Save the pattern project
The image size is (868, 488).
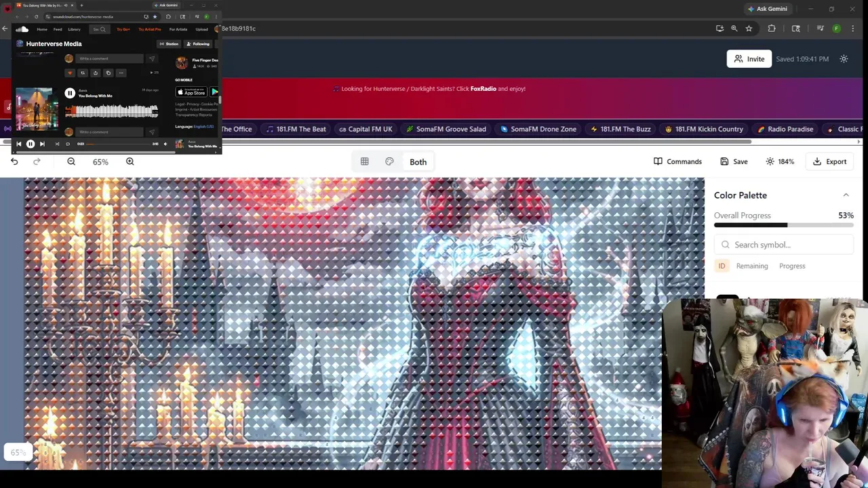pyautogui.click(x=734, y=161)
